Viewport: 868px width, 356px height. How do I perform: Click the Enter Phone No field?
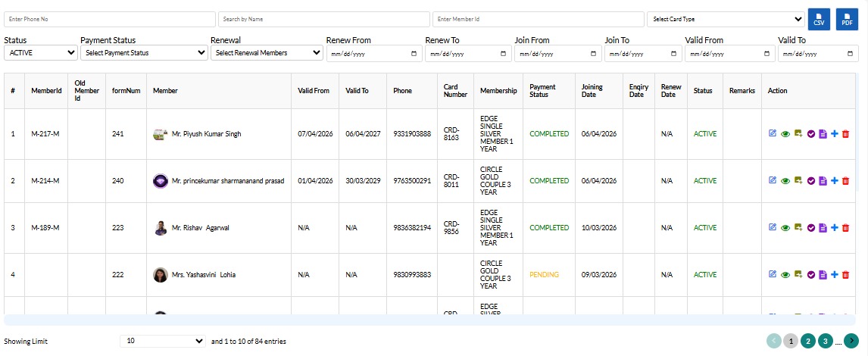110,19
